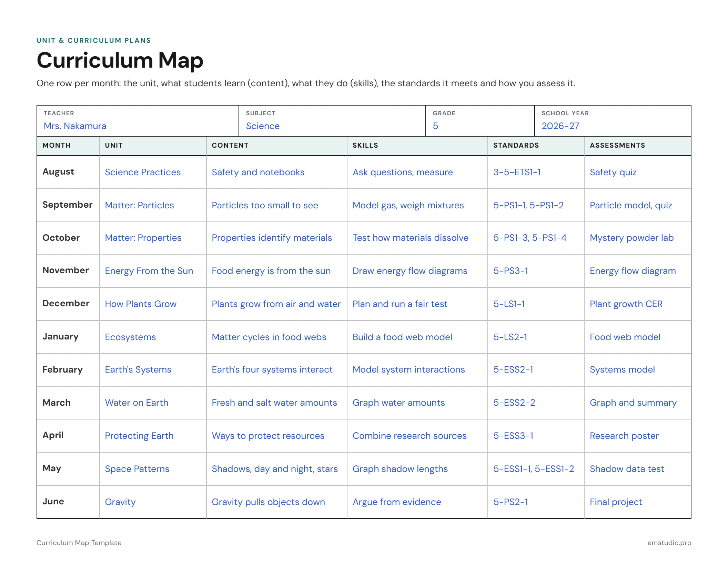Viewport: 728px width, 563px height.
Task: Click Shadows, day and night, stars
Action: [275, 469]
